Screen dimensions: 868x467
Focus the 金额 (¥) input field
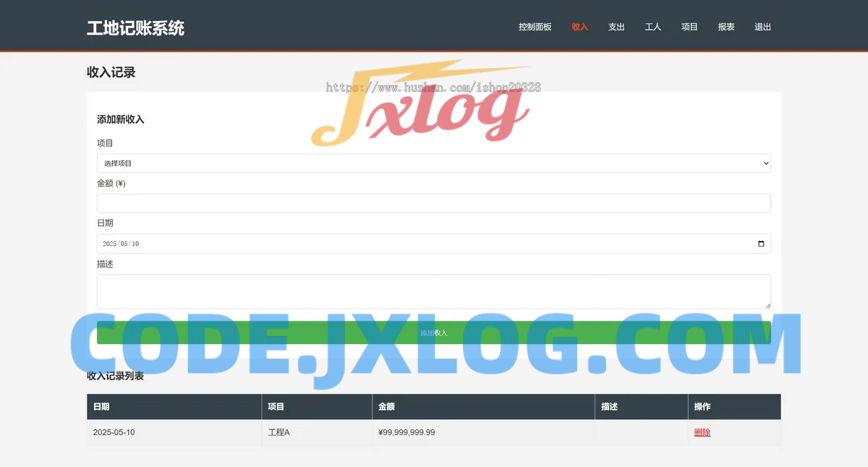433,203
